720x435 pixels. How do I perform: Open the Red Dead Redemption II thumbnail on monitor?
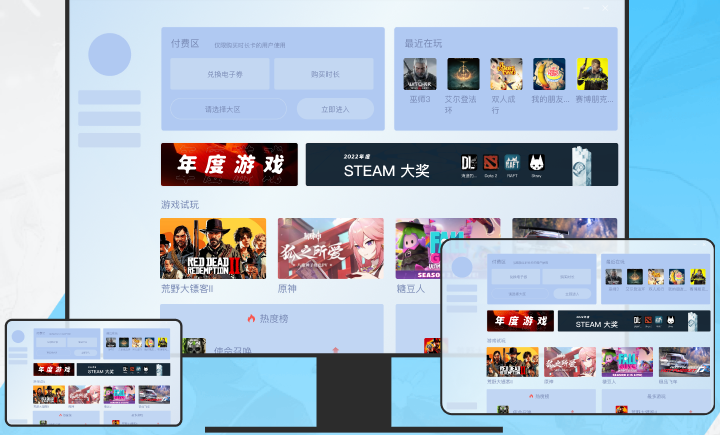[213, 249]
